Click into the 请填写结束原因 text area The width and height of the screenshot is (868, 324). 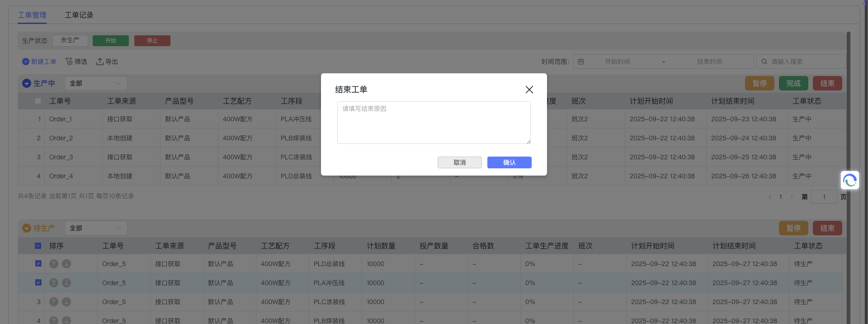click(434, 123)
